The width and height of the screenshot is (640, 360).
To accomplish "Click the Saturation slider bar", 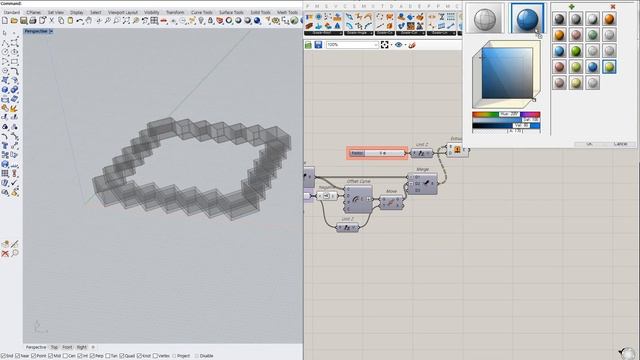I will [x=506, y=120].
